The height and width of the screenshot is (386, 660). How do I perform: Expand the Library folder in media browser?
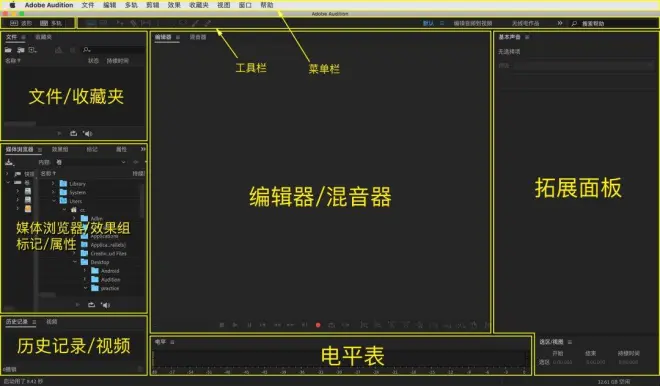(x=53, y=184)
